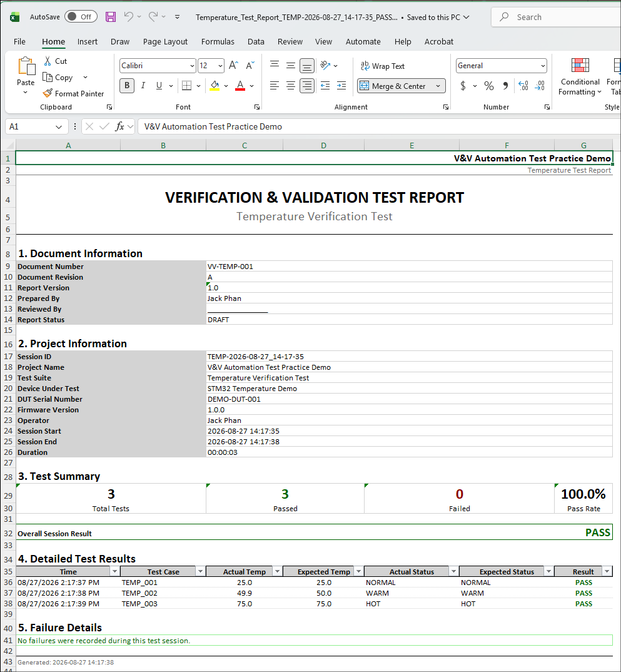Click Decrease Indent icon
This screenshot has height=672, width=621.
[325, 86]
